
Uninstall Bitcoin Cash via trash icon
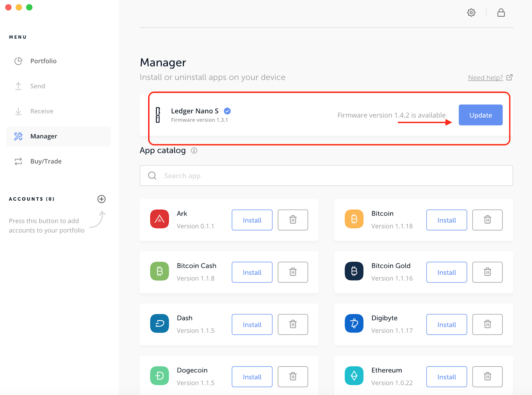[293, 272]
